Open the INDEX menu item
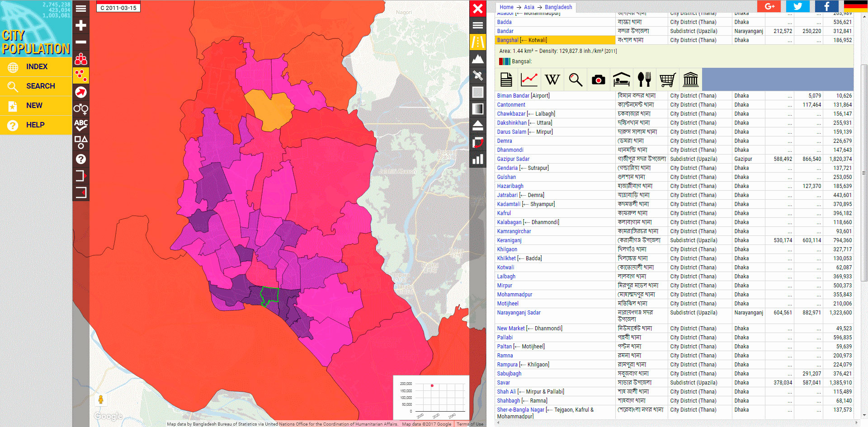The image size is (868, 427). pos(36,67)
